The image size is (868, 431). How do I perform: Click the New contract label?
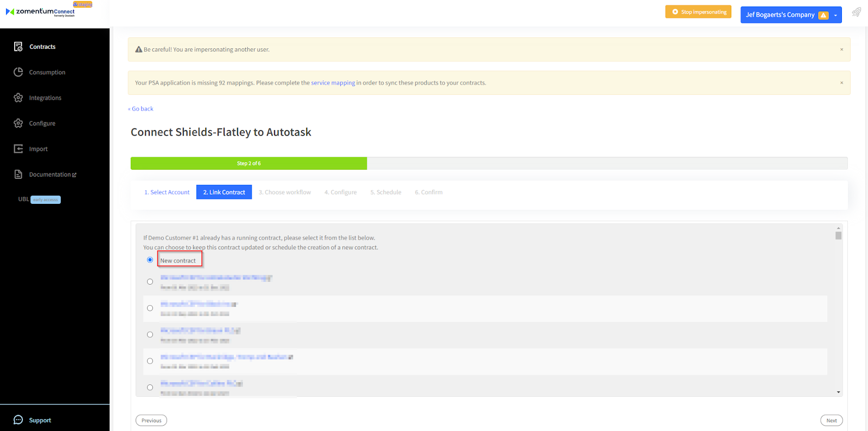(x=178, y=261)
